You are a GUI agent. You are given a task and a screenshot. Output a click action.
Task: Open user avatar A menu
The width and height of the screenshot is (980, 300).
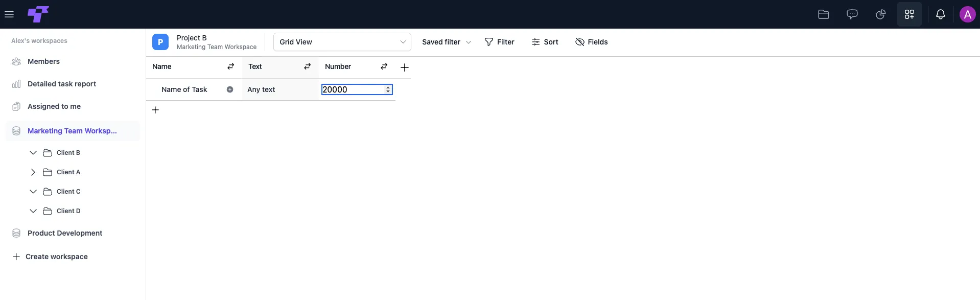(x=968, y=14)
